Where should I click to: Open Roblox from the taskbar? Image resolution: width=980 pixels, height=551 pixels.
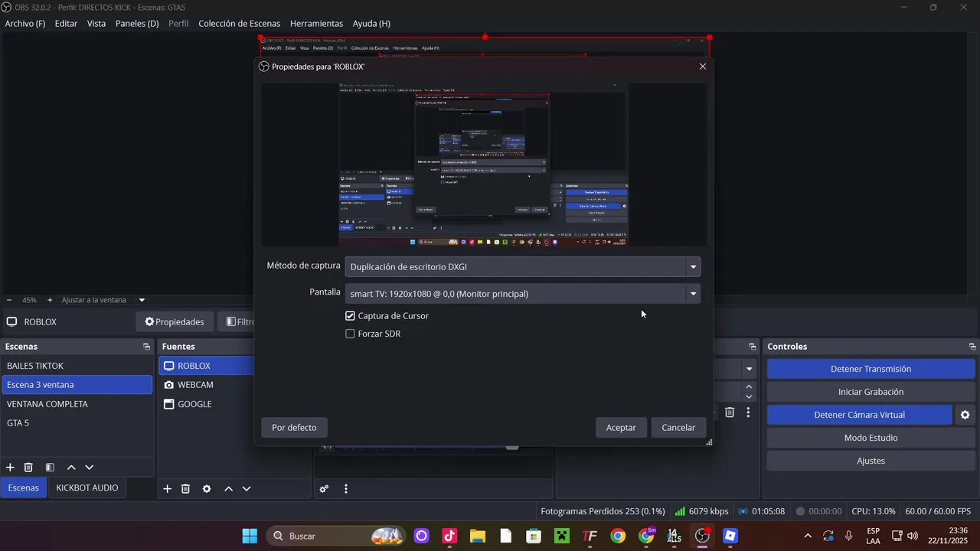(x=730, y=536)
